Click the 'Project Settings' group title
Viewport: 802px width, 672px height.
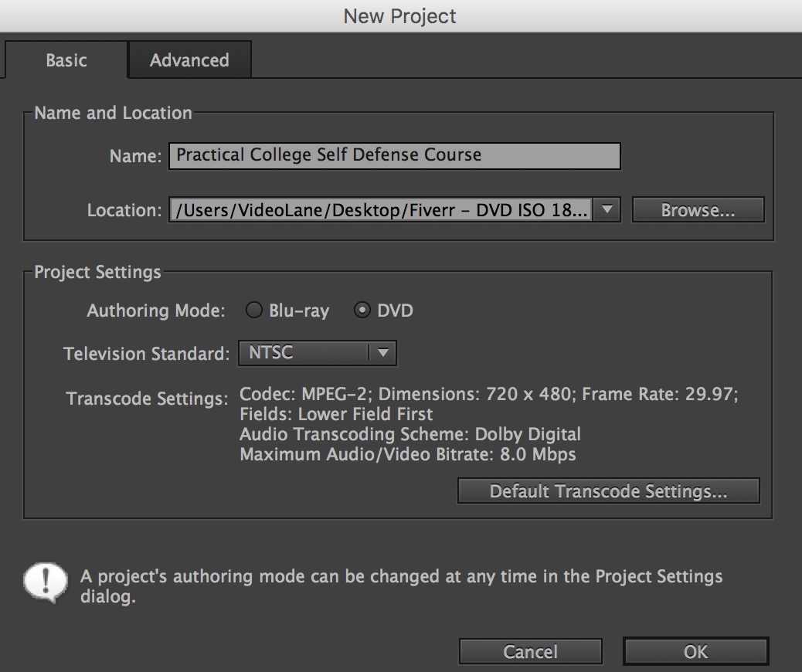(x=97, y=272)
